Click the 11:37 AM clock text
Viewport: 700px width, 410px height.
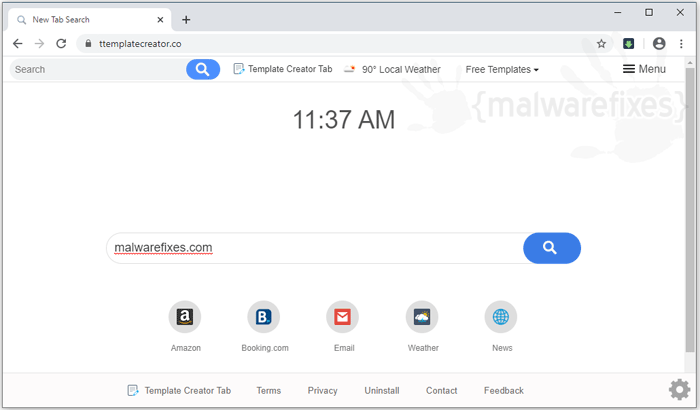[344, 120]
